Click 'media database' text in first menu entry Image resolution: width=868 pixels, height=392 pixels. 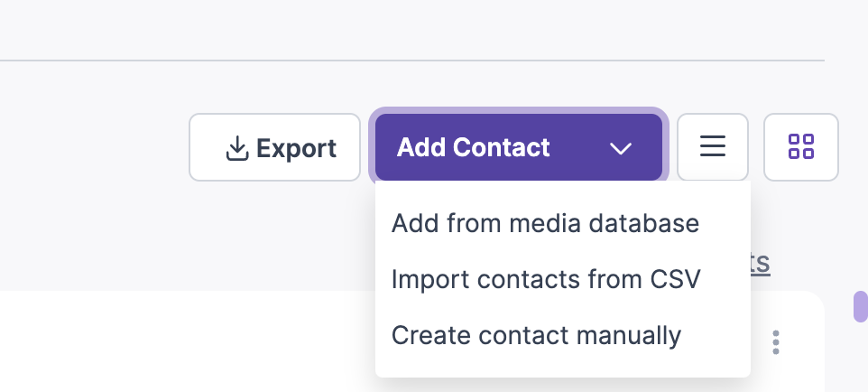tap(604, 223)
